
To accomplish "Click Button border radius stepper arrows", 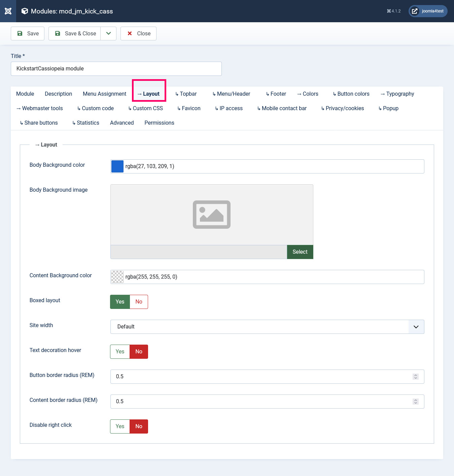I will [416, 377].
